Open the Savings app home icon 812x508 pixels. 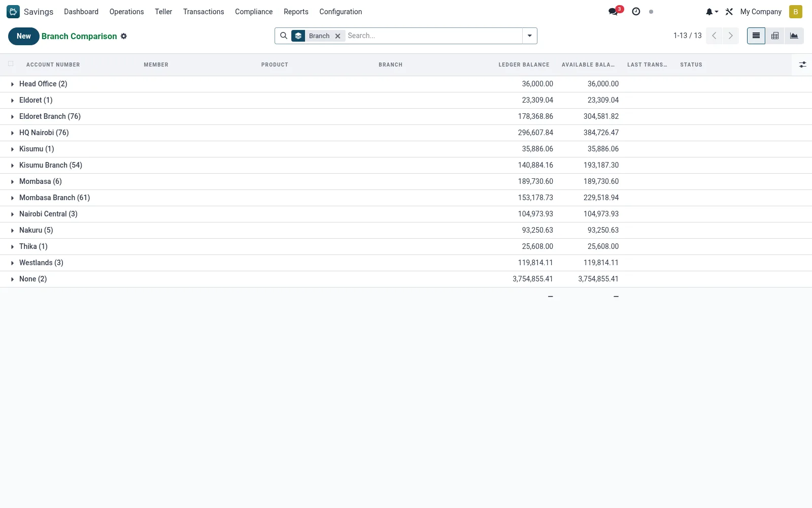tap(13, 12)
